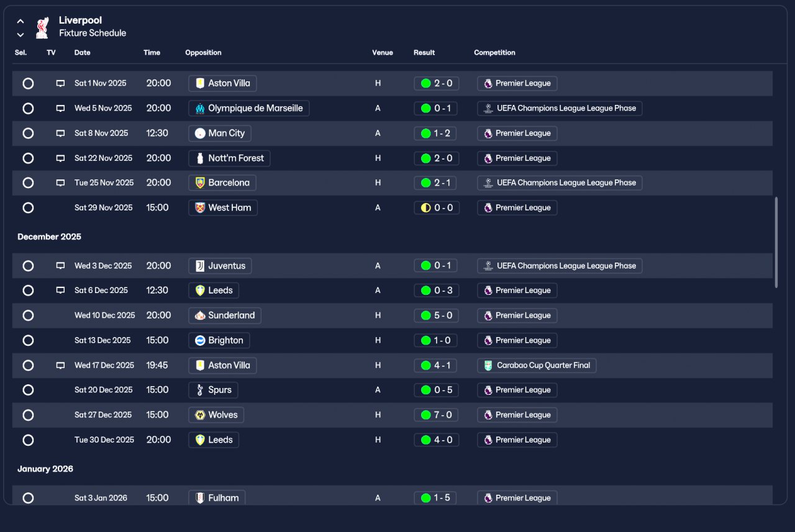Click the Sel. column header

20,53
